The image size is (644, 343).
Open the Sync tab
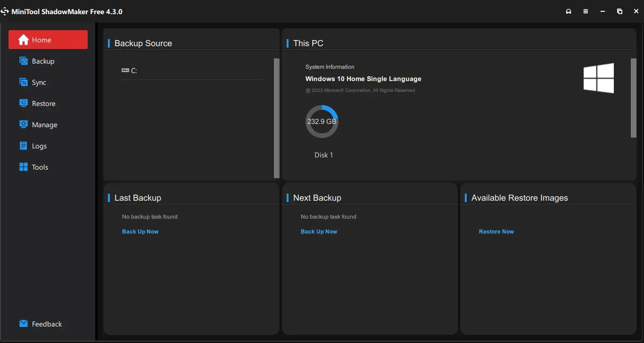pyautogui.click(x=39, y=82)
